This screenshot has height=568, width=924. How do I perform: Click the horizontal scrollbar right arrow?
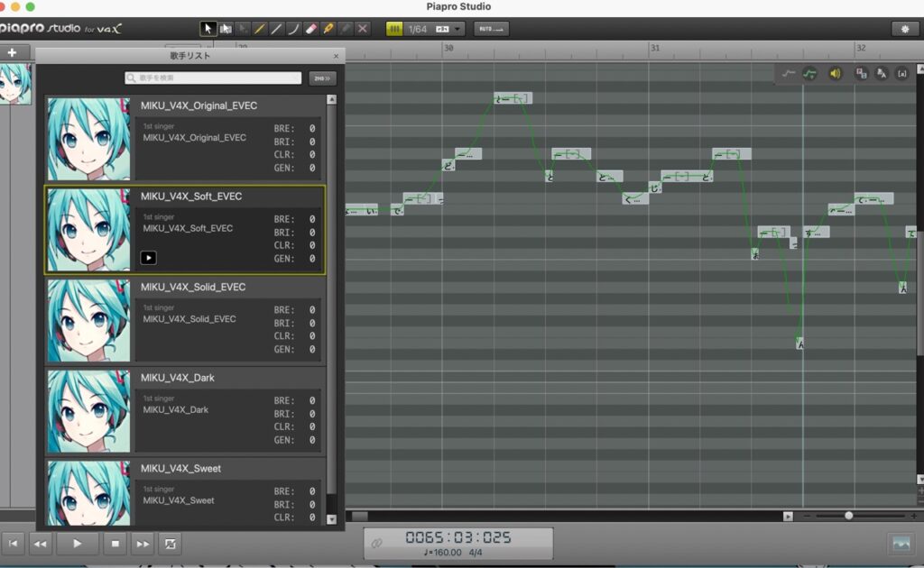pyautogui.click(x=788, y=517)
